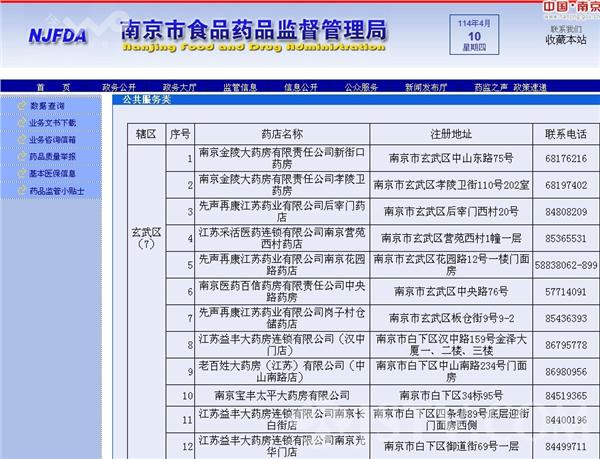Click the 收藏本站 link
The height and width of the screenshot is (459, 600).
tap(565, 40)
